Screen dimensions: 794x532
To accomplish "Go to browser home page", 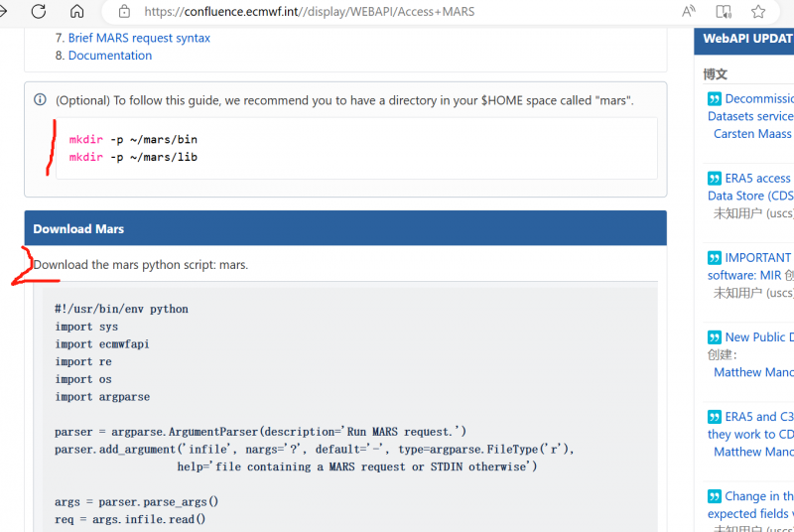I will click(x=76, y=12).
